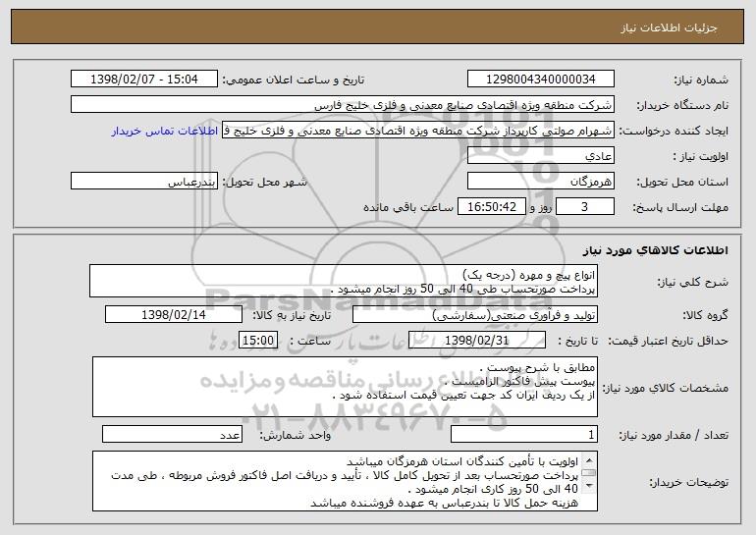
Task: Click the need date field 1398/02/14
Action: click(x=174, y=315)
